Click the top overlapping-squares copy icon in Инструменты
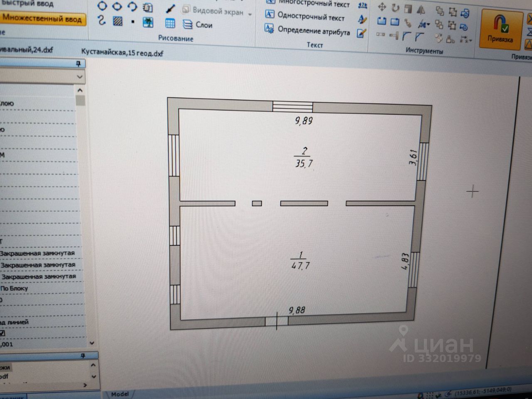Screen dimensions: 532x399 point(440,11)
